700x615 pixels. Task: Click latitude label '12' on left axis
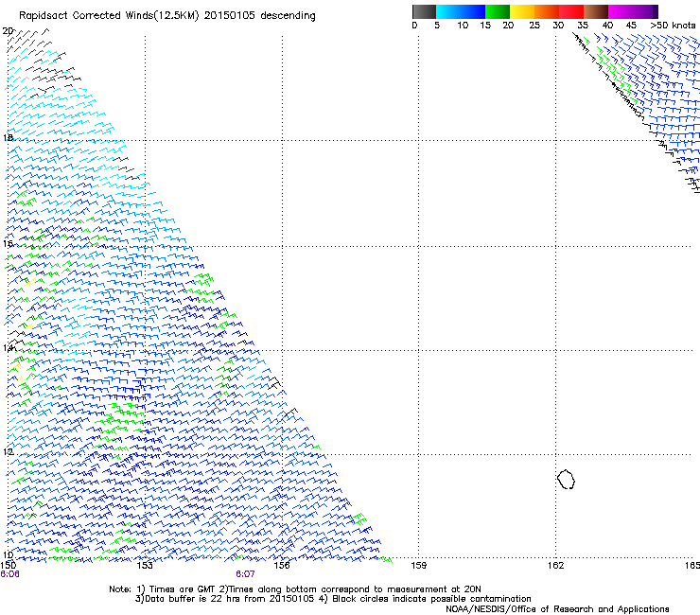coord(8,451)
